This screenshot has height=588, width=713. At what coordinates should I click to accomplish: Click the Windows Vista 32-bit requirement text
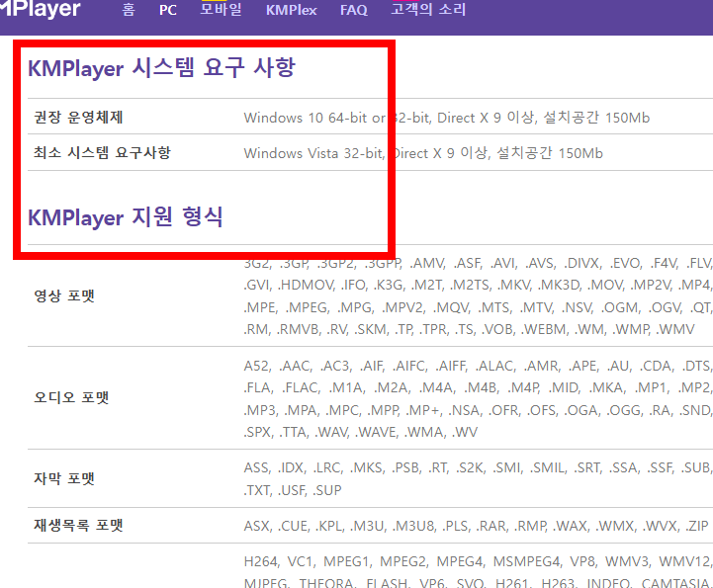(x=423, y=153)
